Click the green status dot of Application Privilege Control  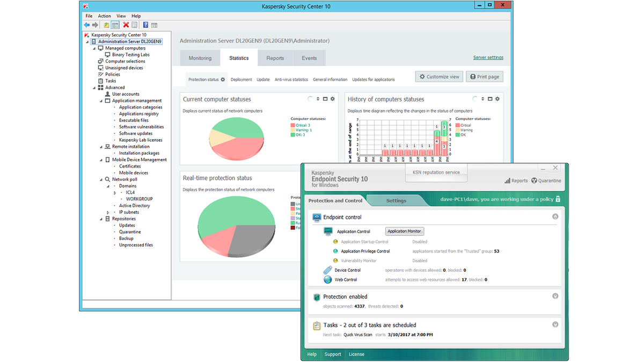point(335,251)
